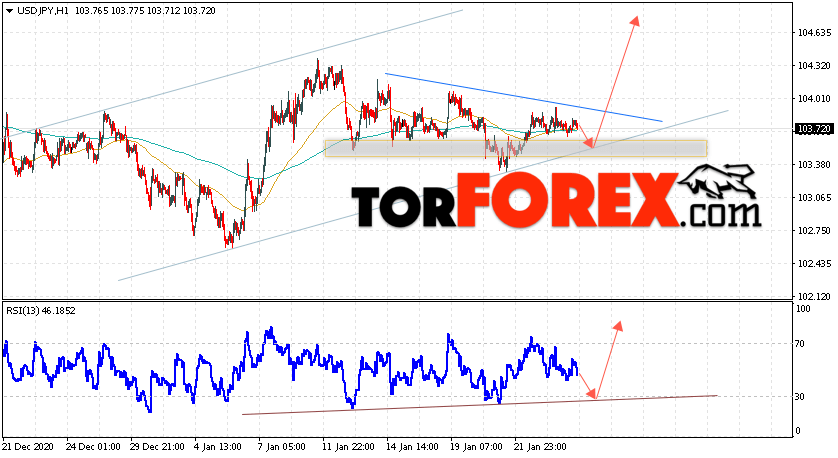Select the RSI(13) 46.1852 indicator label
The height and width of the screenshot is (458, 838).
(41, 310)
